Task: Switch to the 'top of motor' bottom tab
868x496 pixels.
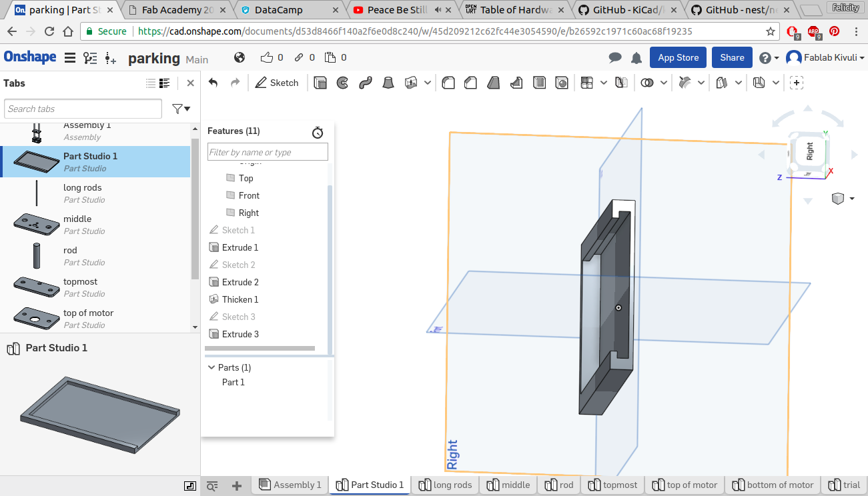Action: pos(685,485)
